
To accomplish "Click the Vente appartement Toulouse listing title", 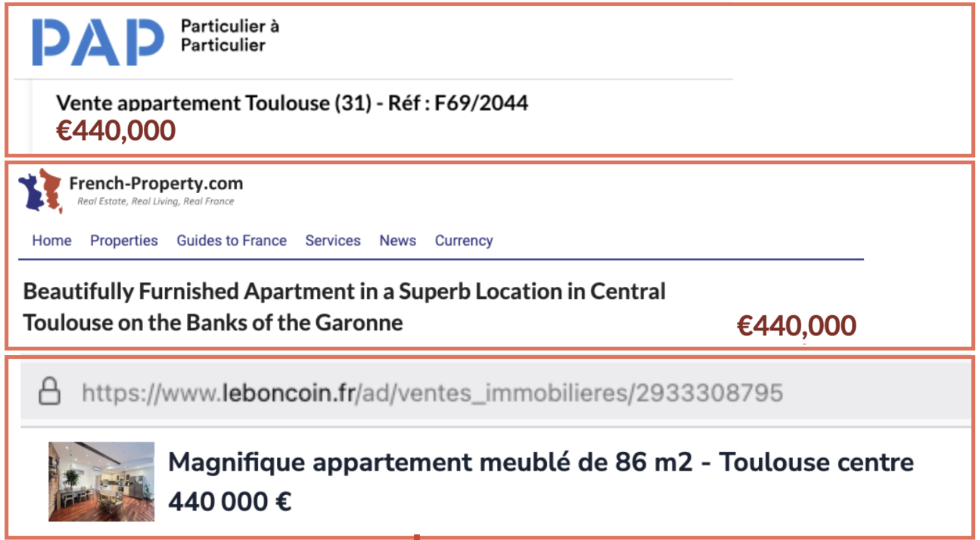I will point(292,102).
